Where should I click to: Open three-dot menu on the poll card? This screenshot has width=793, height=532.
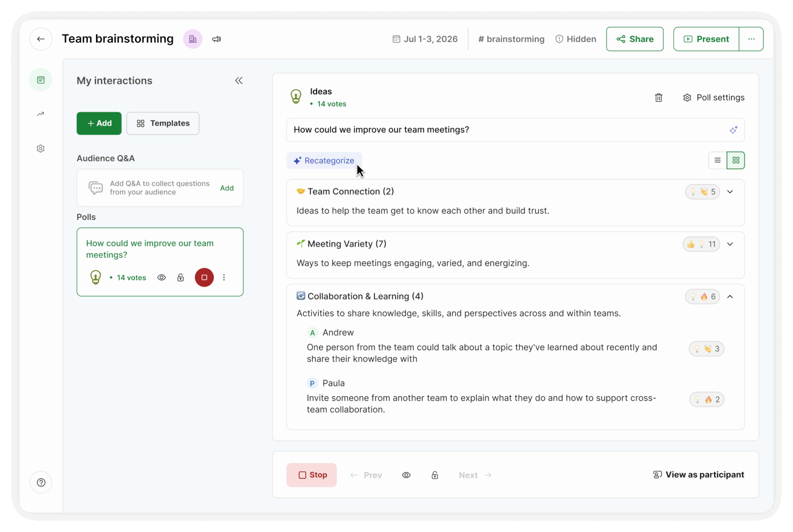click(x=224, y=277)
